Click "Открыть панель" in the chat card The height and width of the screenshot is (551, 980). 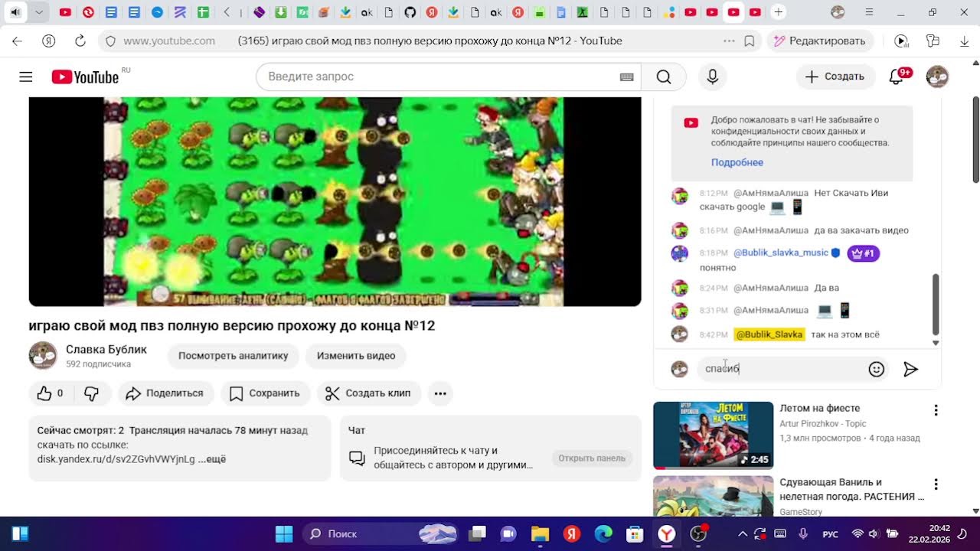tap(592, 458)
